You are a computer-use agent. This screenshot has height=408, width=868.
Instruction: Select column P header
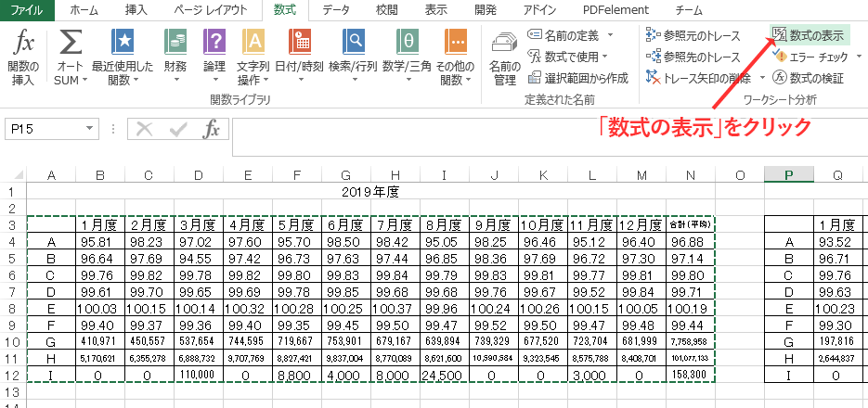click(x=789, y=175)
